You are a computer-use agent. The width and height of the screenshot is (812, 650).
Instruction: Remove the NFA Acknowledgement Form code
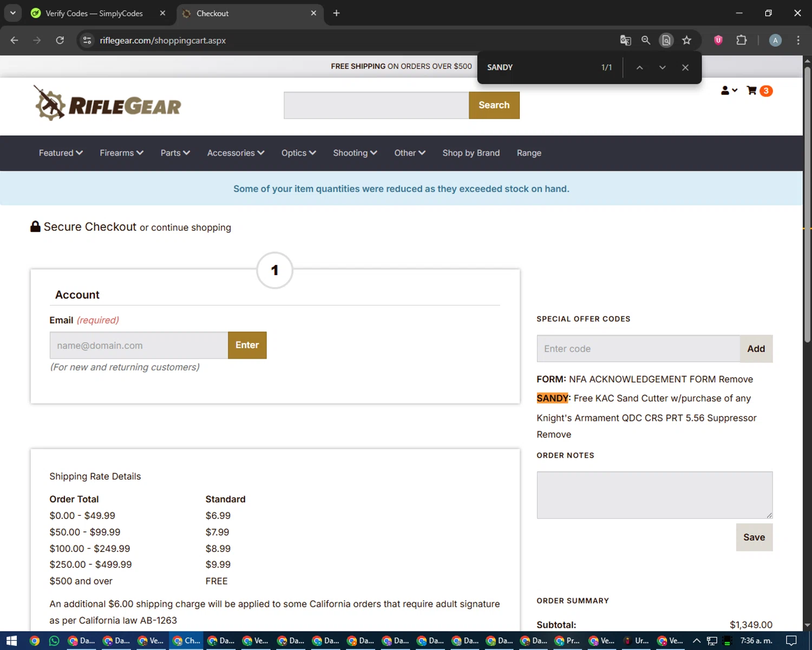pyautogui.click(x=736, y=379)
